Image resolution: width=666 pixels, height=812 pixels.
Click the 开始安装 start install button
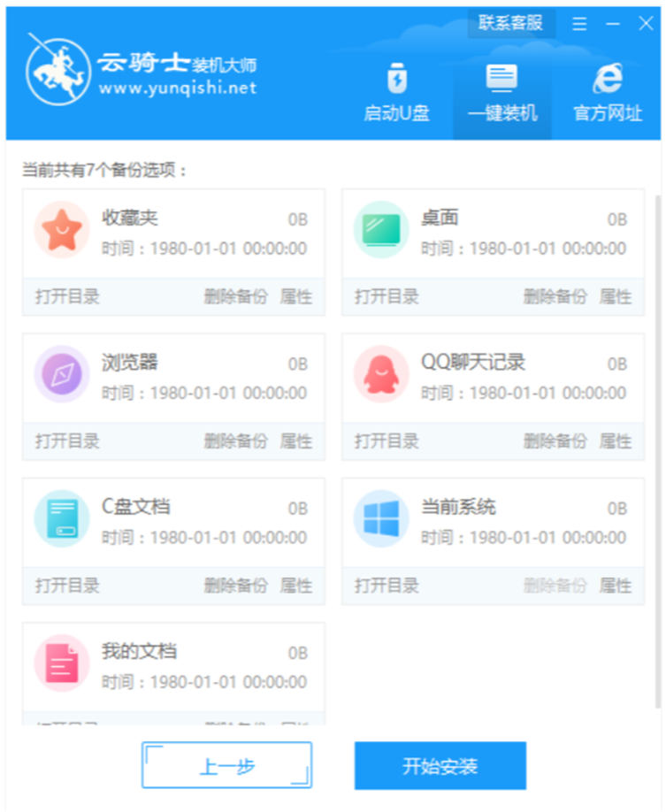(x=440, y=765)
